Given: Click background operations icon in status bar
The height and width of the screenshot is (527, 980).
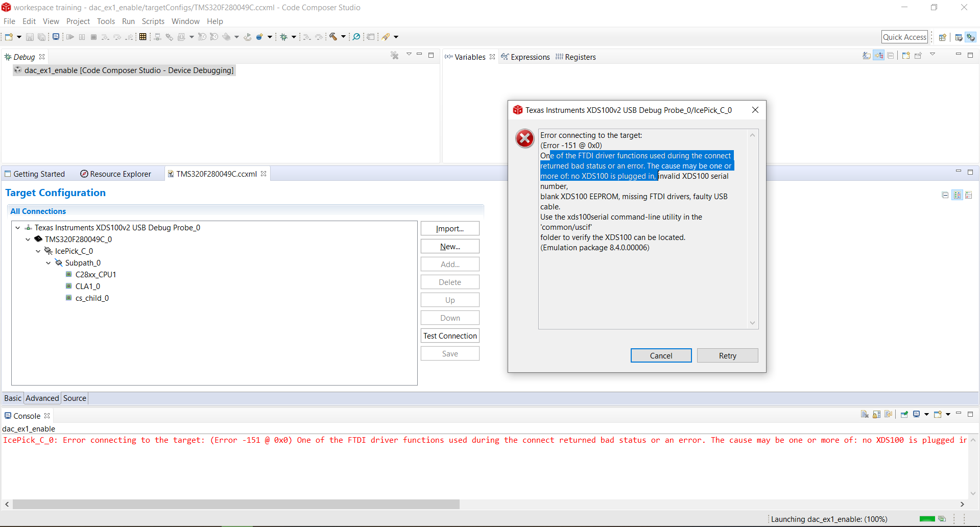Looking at the screenshot, I should [x=942, y=519].
